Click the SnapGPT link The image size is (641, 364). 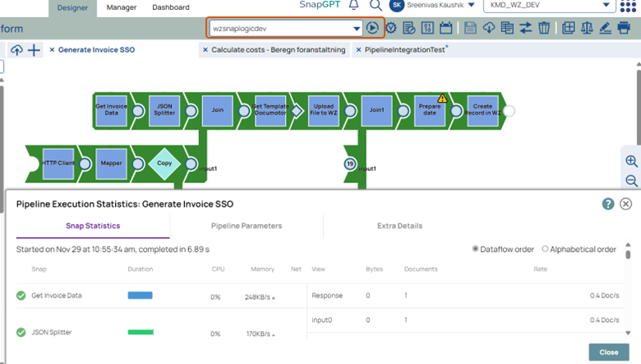320,4
